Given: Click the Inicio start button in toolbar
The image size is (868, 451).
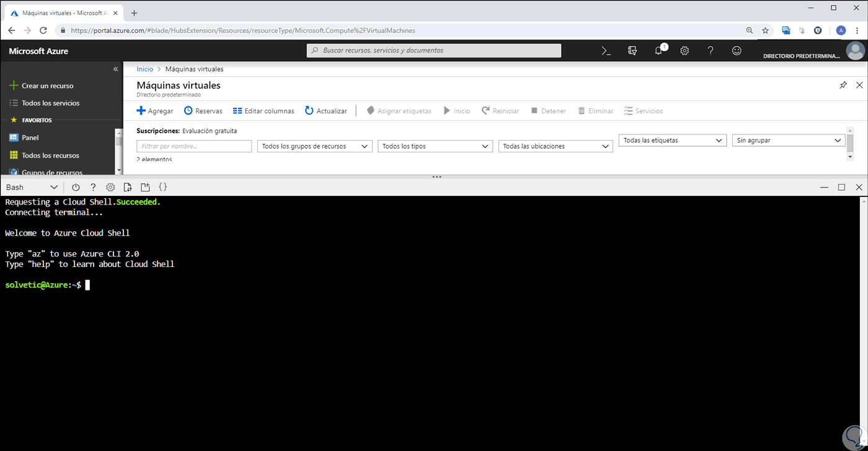Looking at the screenshot, I should [x=457, y=111].
